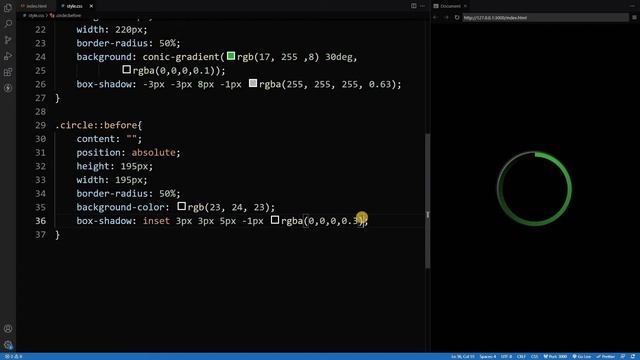Open the Accounts menu icon
The image size is (640, 360).
pyautogui.click(x=8, y=329)
